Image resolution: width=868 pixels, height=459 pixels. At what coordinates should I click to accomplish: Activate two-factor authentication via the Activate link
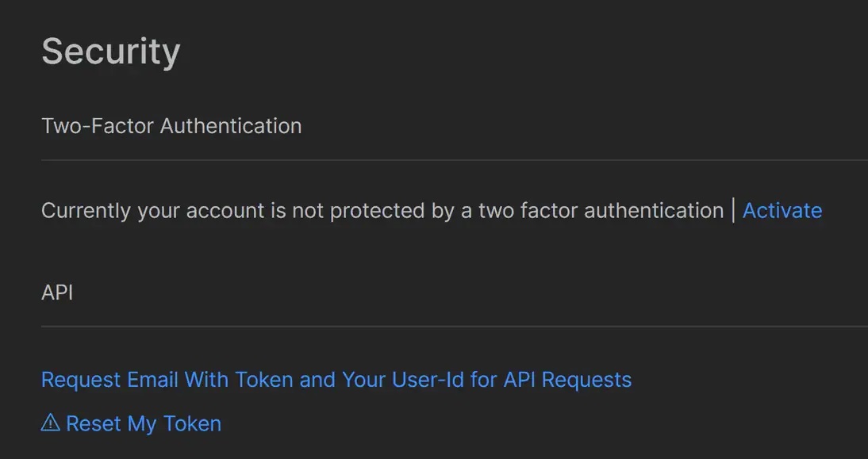pos(782,211)
